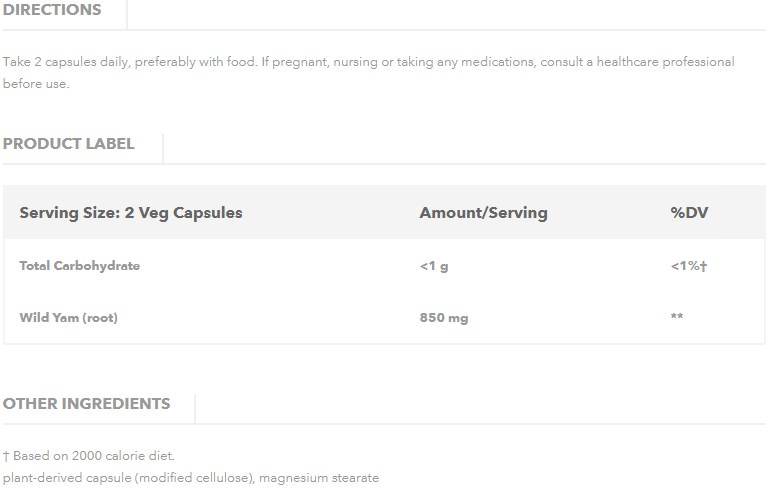This screenshot has width=777, height=488.
Task: Click the DIRECTIONS section heading
Action: coord(52,10)
